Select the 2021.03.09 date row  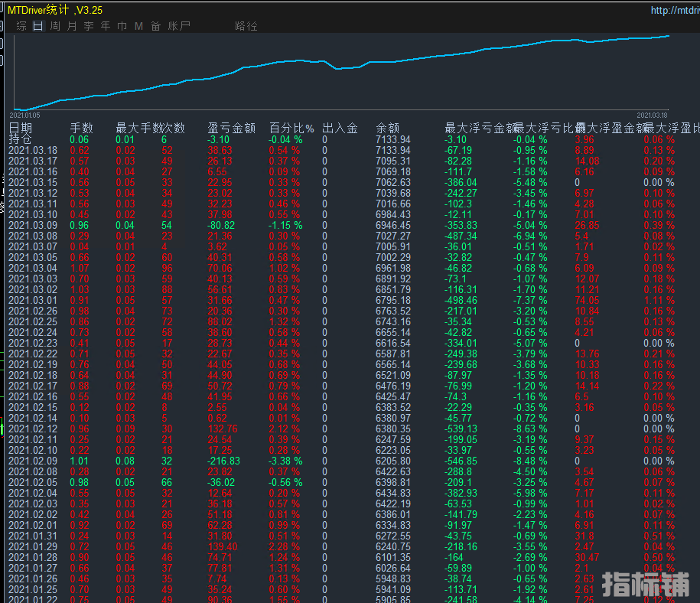[33, 226]
